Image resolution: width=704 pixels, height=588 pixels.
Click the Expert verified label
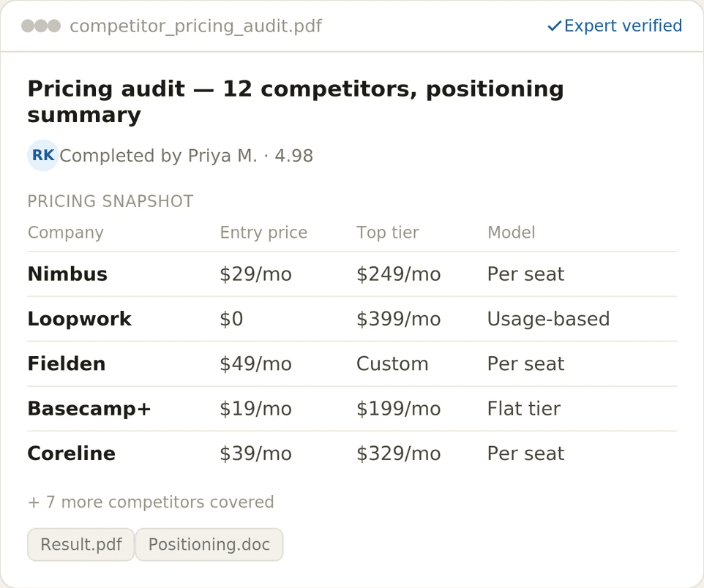coord(624,26)
